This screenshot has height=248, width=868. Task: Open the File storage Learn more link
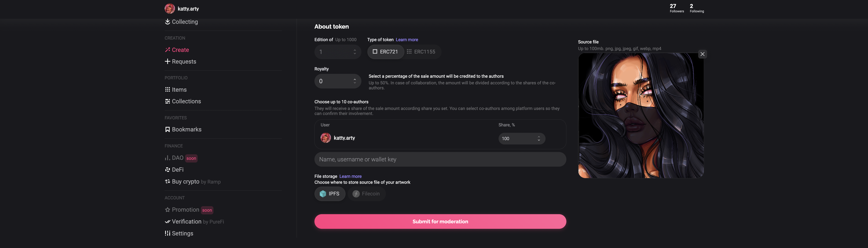(x=350, y=176)
